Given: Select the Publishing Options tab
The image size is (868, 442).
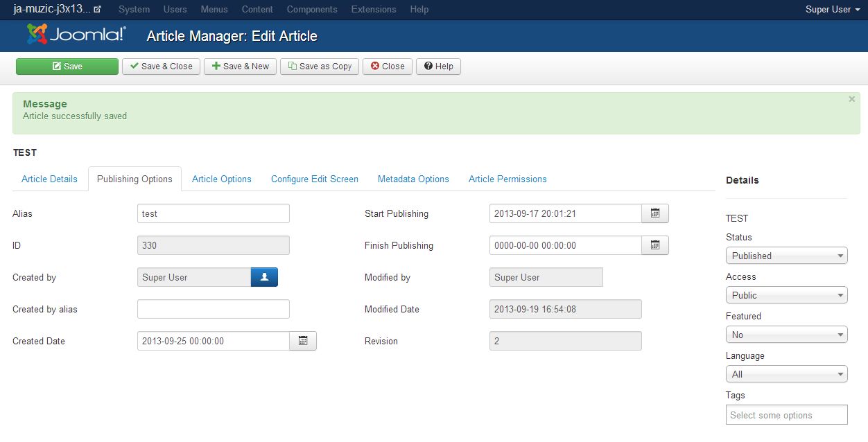Looking at the screenshot, I should click(x=134, y=179).
